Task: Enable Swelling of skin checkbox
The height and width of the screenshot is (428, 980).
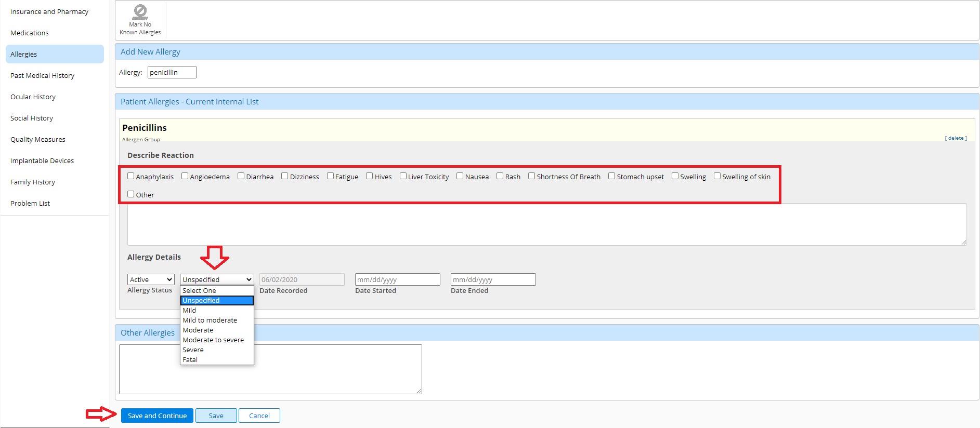Action: pyautogui.click(x=717, y=176)
